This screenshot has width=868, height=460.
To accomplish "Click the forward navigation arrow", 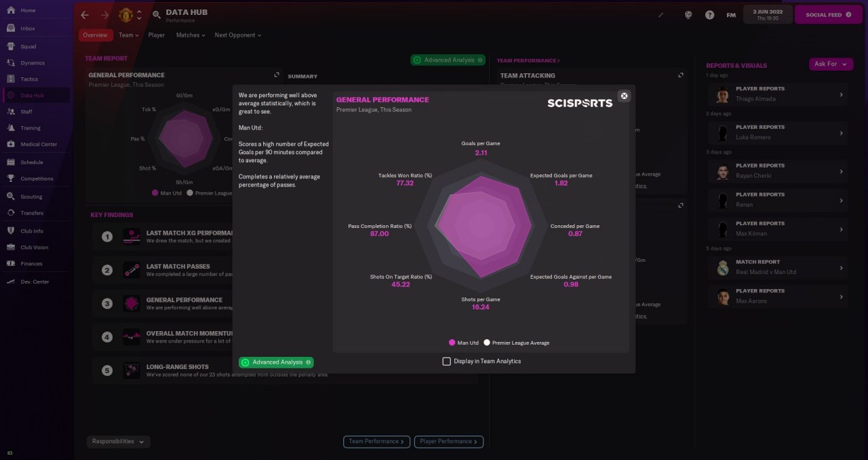I will [x=104, y=15].
